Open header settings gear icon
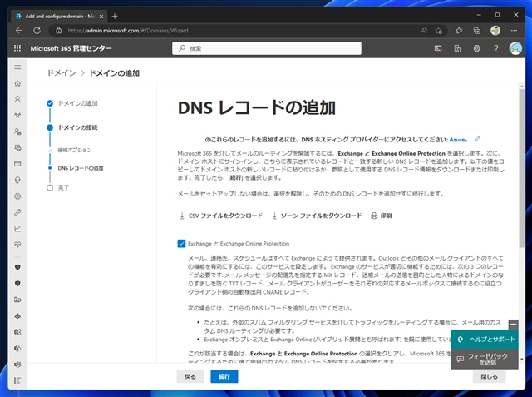This screenshot has width=532, height=397. (x=476, y=48)
